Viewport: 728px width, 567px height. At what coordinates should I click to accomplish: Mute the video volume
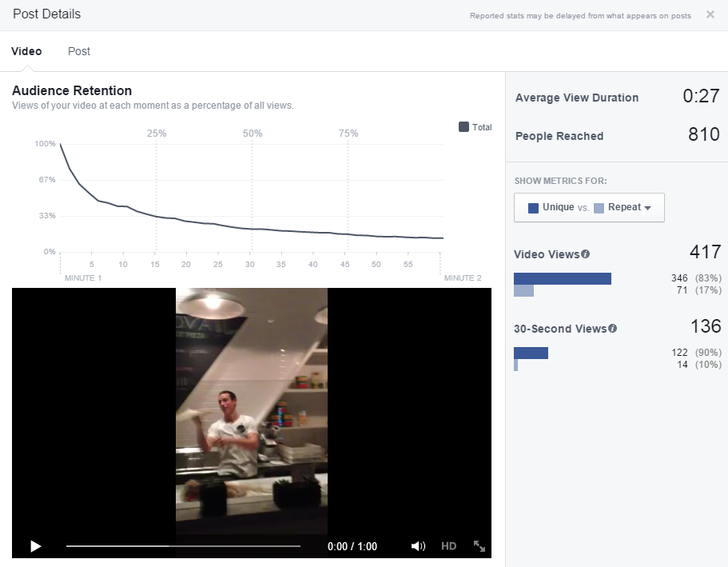point(418,546)
